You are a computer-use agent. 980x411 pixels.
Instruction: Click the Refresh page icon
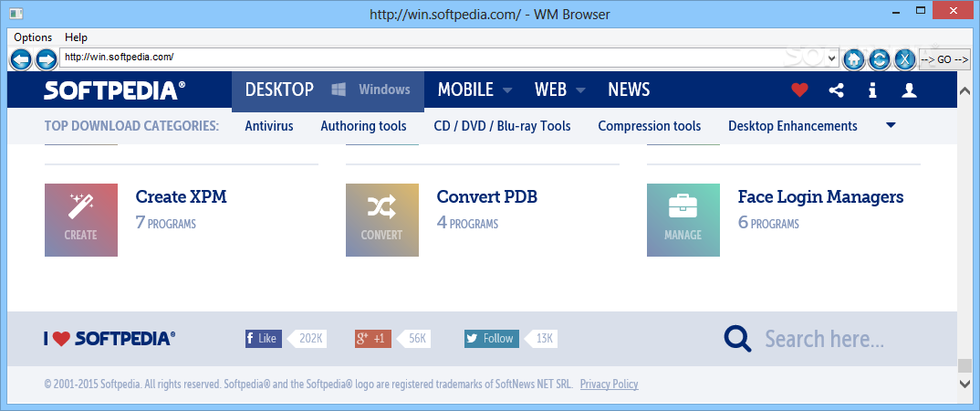pyautogui.click(x=880, y=59)
